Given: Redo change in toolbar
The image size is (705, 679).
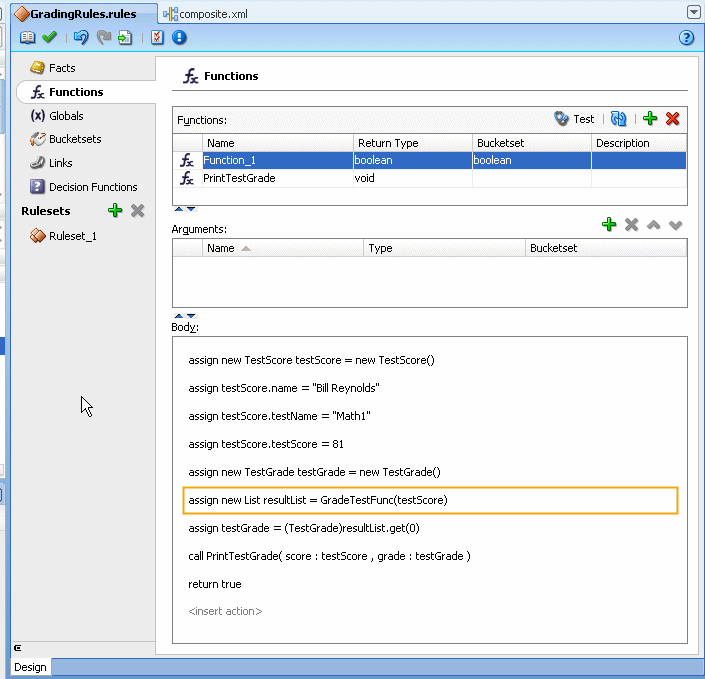Looking at the screenshot, I should [x=104, y=37].
